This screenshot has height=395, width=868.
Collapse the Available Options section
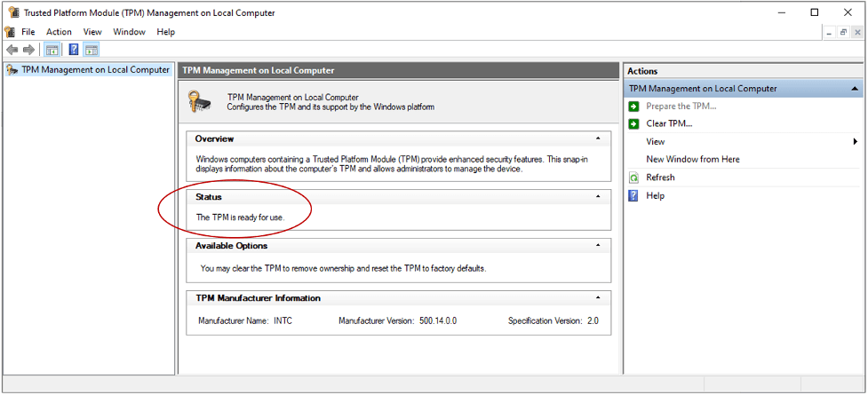(598, 245)
